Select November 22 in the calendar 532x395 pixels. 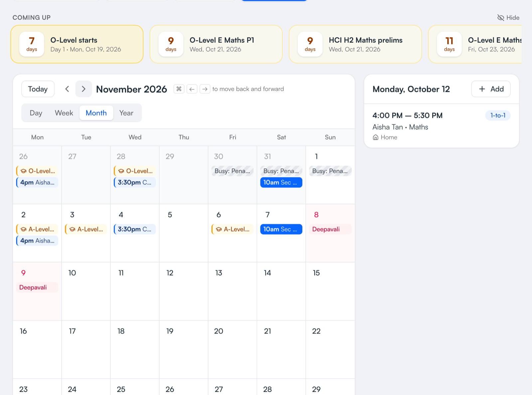330,349
